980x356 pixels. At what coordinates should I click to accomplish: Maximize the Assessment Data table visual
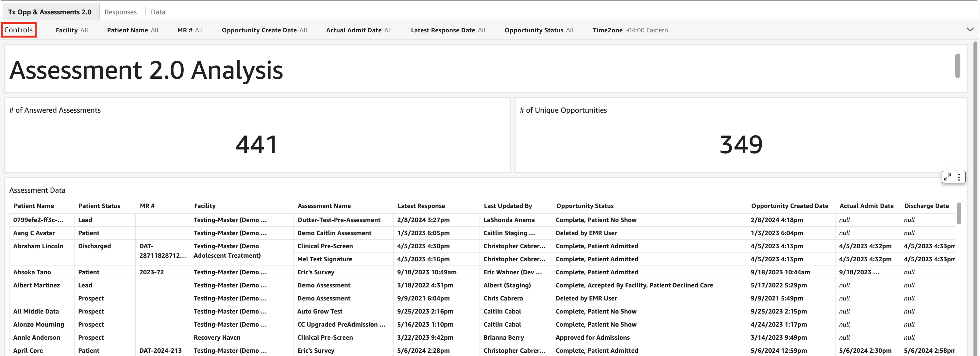[x=947, y=177]
